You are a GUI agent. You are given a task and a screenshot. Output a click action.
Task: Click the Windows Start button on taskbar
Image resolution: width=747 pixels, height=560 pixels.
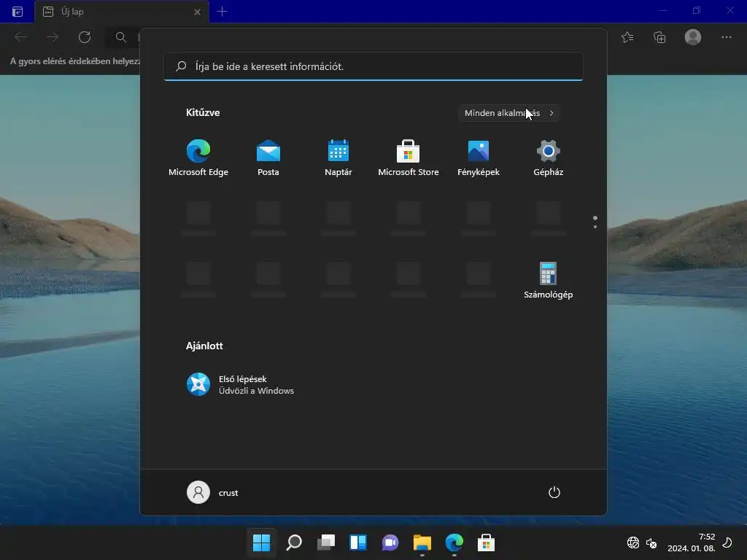click(262, 542)
